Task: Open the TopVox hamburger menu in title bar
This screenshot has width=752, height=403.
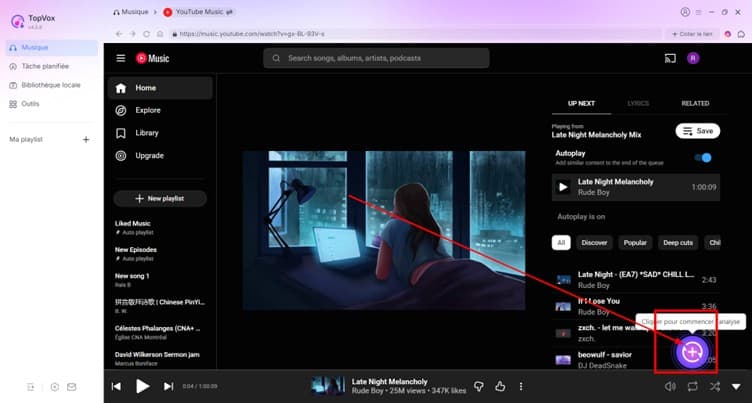Action: point(699,12)
